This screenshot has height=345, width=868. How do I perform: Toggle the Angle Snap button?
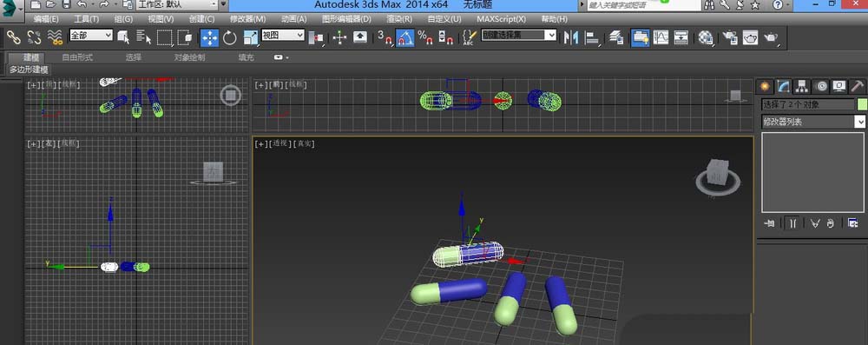pos(405,37)
